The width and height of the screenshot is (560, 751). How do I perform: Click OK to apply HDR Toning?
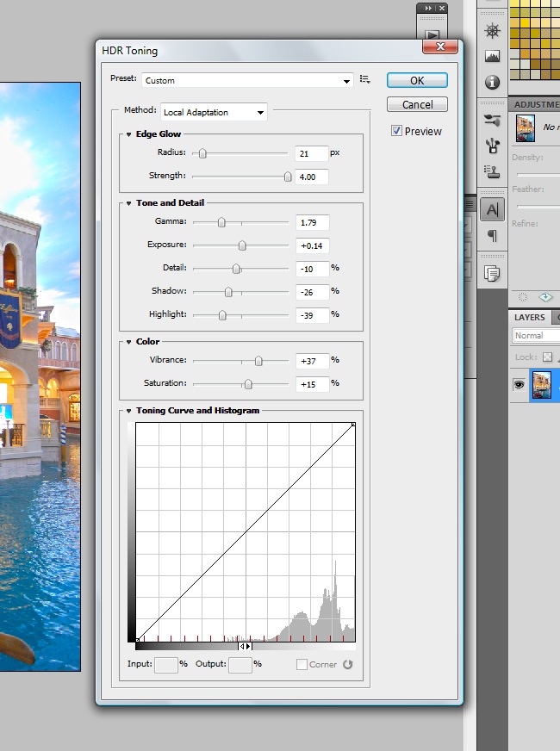(417, 80)
